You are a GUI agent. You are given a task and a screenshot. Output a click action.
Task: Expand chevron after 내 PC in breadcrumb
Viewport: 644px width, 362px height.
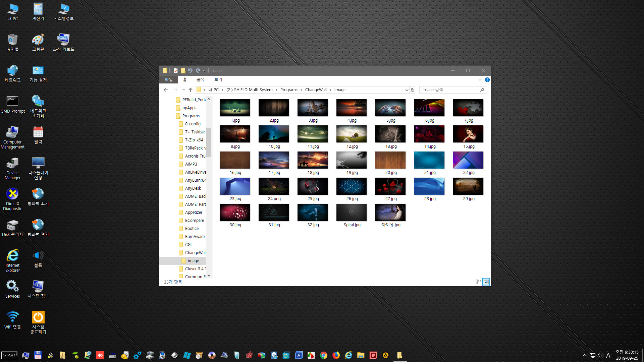(222, 90)
